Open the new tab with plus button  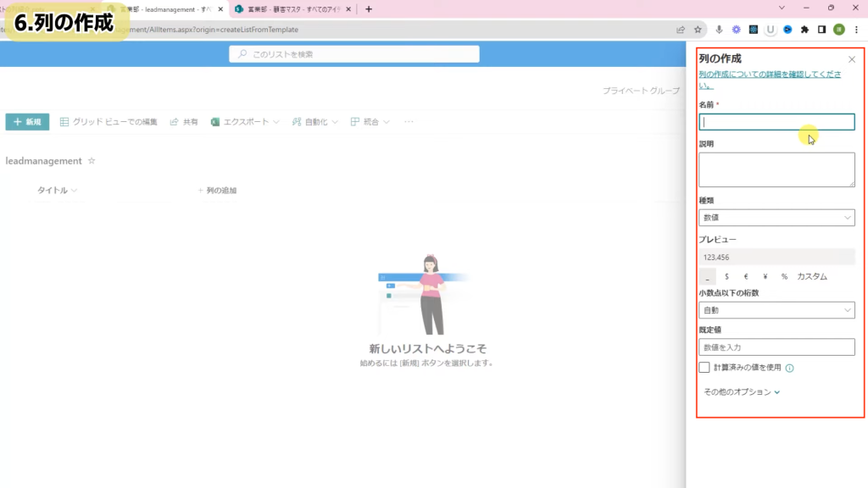[368, 9]
